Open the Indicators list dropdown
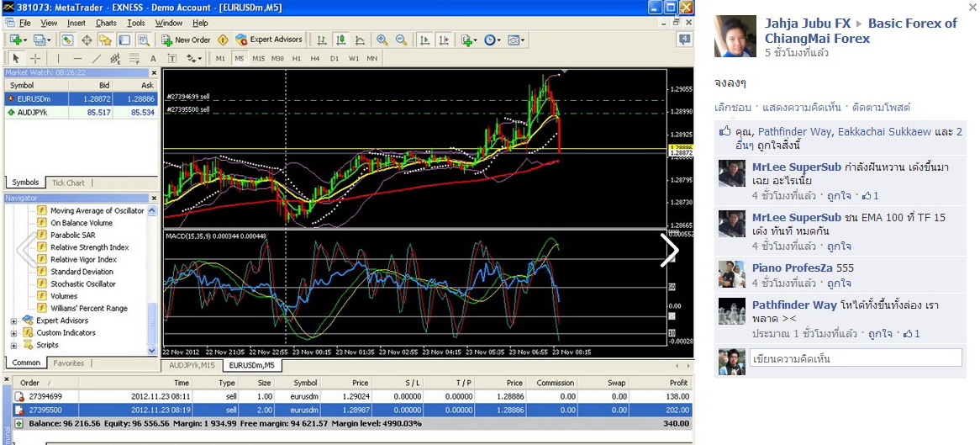This screenshot has height=445, width=980. [469, 40]
